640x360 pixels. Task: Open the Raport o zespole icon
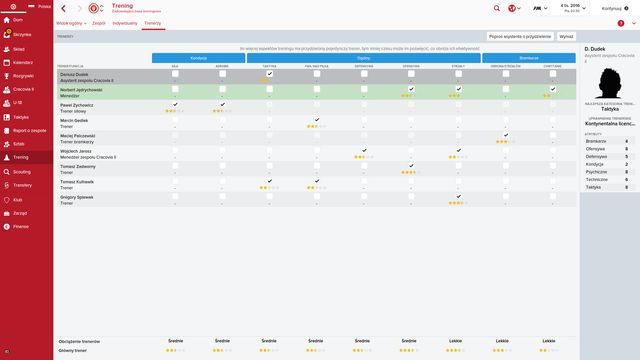(7, 131)
